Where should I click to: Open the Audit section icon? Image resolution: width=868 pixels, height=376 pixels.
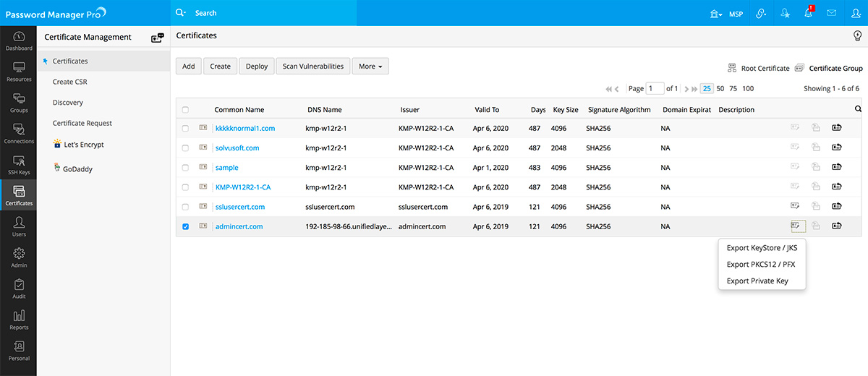[x=19, y=289]
